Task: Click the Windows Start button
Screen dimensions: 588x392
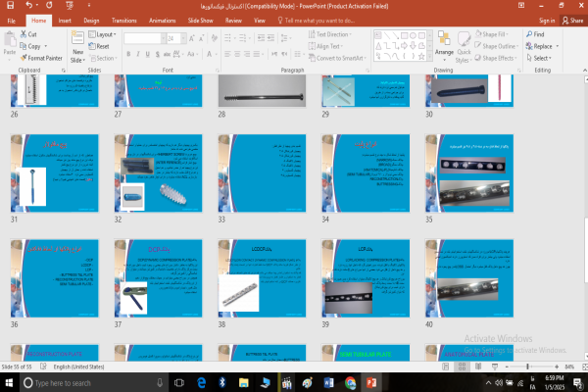Action: [x=10, y=381]
